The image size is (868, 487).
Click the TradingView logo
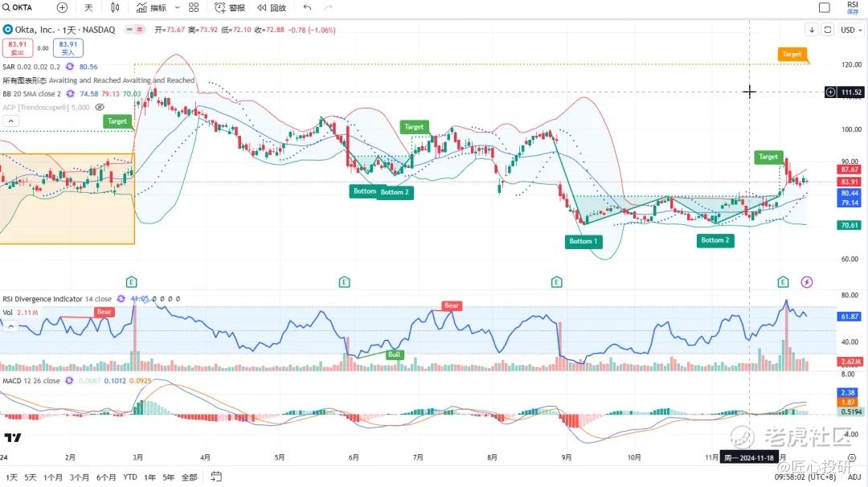click(x=13, y=438)
